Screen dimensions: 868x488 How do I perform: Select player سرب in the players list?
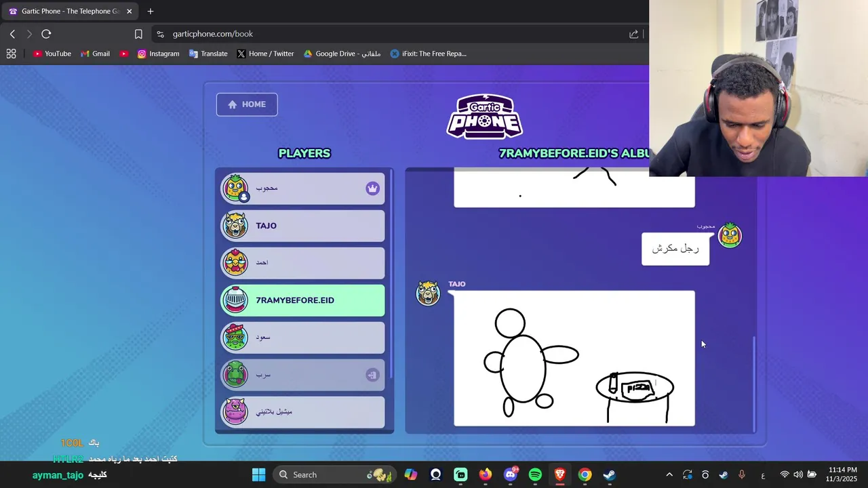302,375
